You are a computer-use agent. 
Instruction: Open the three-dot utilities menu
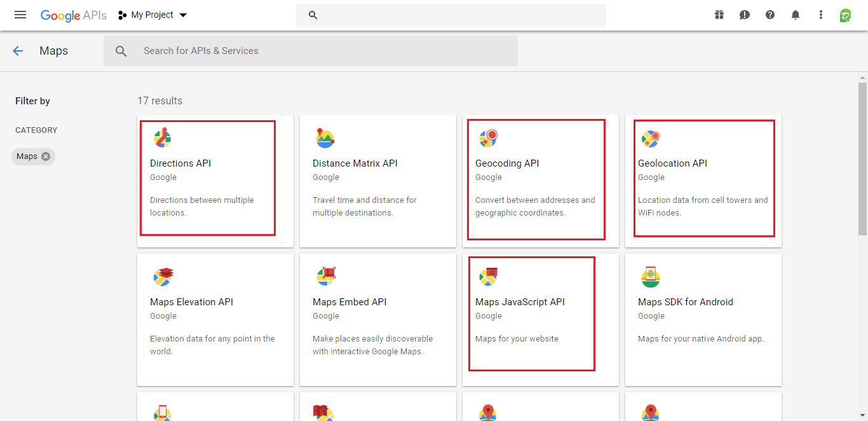click(821, 15)
